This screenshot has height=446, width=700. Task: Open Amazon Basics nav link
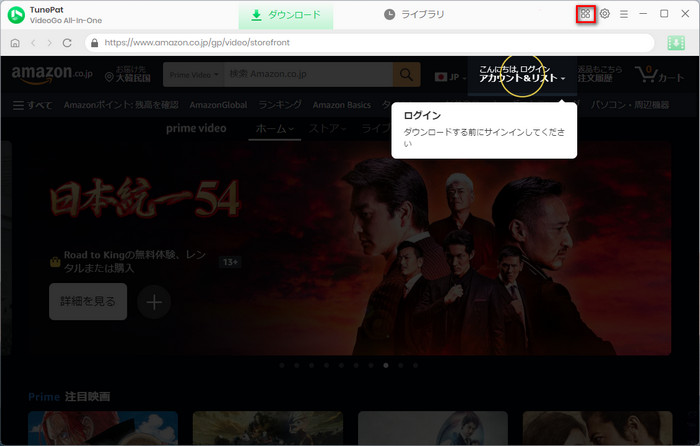pyautogui.click(x=342, y=105)
